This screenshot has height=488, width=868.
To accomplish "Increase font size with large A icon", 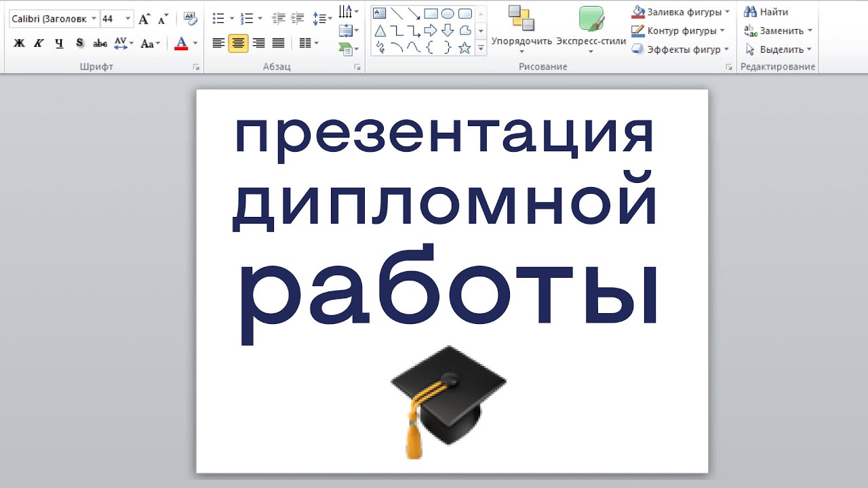I will (x=144, y=19).
